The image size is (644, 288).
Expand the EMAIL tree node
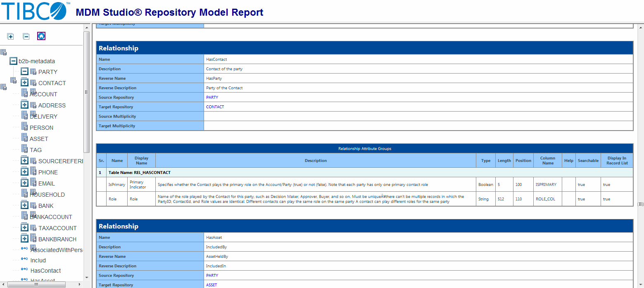pos(25,183)
